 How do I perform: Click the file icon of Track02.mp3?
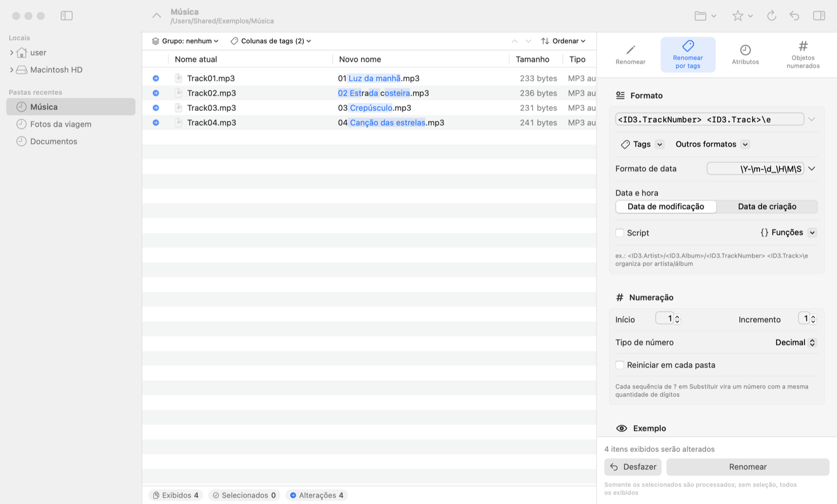pyautogui.click(x=178, y=93)
